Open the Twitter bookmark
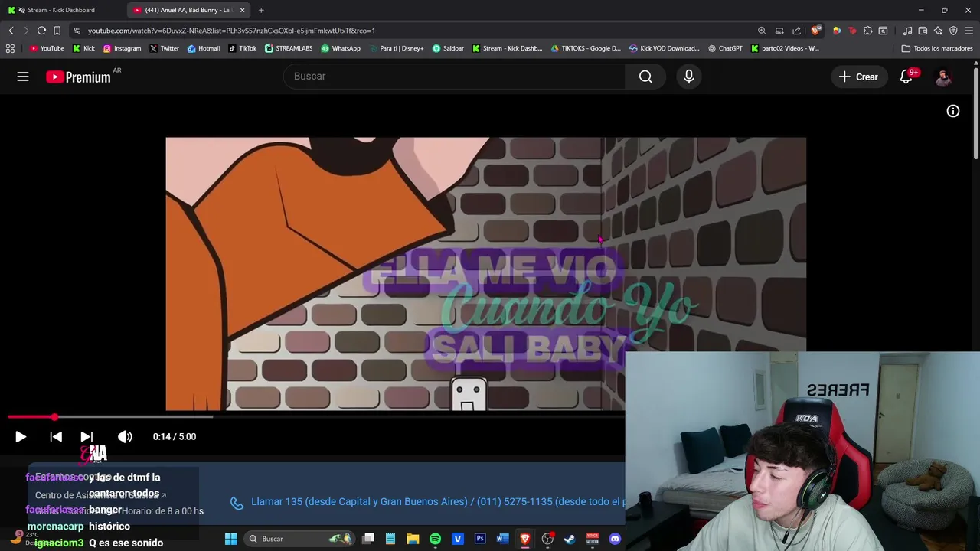The image size is (980, 551). tap(164, 48)
